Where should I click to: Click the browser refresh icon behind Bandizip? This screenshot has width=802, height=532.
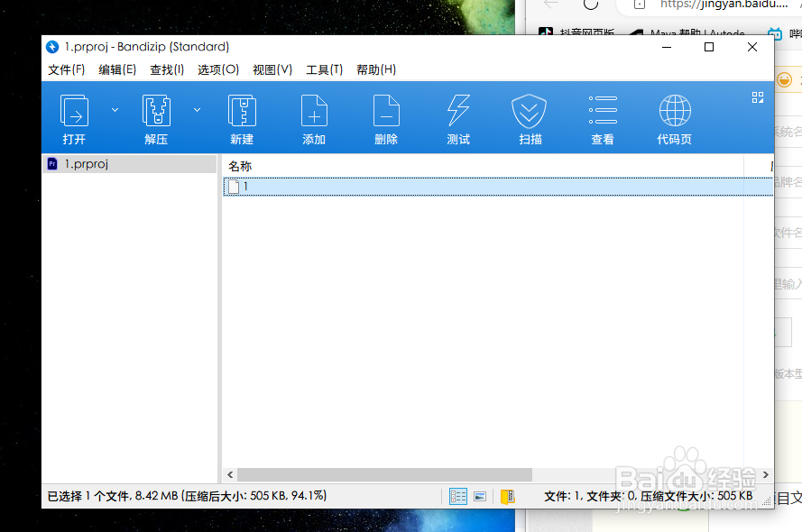point(591,5)
